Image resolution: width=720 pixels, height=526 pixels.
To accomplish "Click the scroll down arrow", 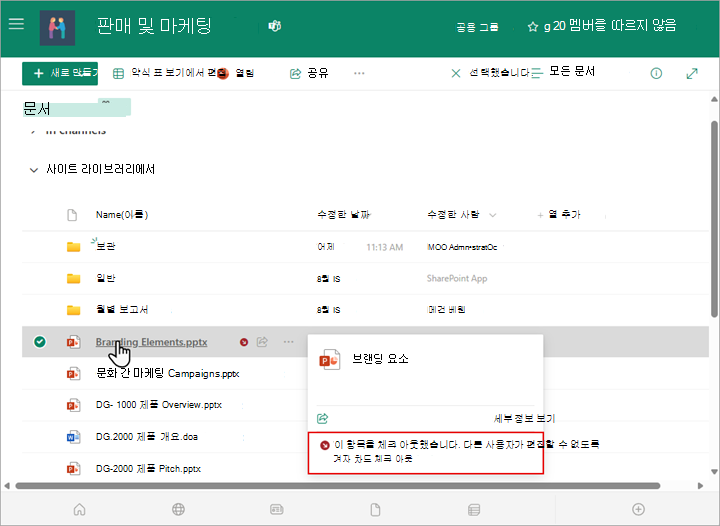I will pyautogui.click(x=714, y=472).
